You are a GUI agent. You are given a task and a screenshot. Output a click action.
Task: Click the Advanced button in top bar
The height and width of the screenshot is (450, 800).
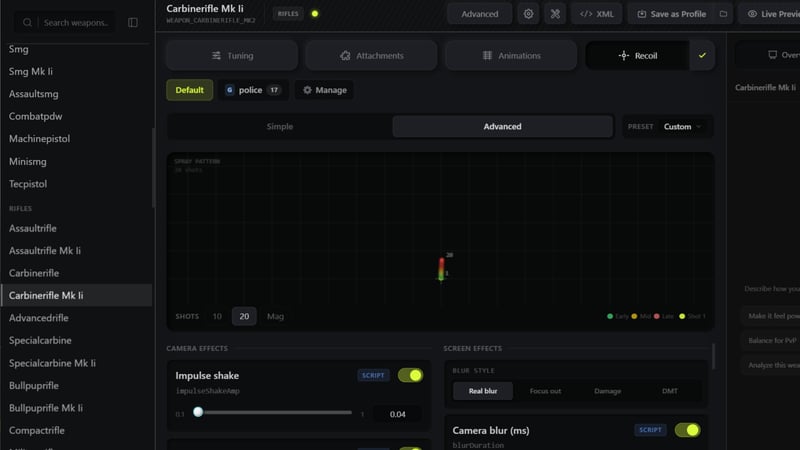pos(480,14)
